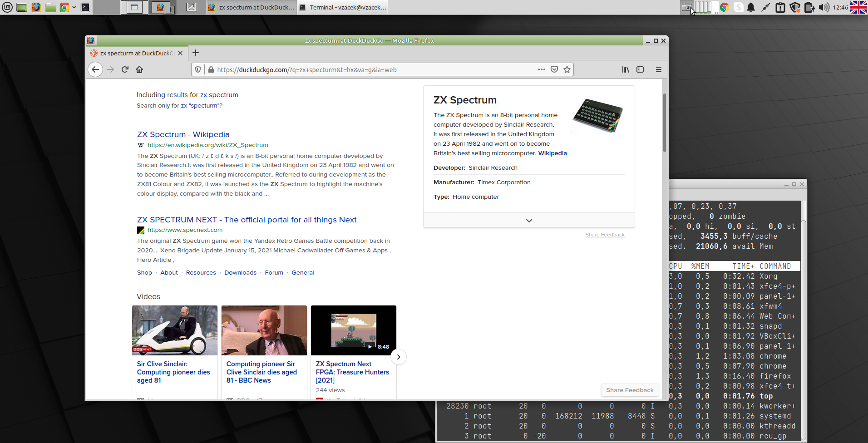Switch to second workspace in pager

pyautogui.click(x=163, y=7)
